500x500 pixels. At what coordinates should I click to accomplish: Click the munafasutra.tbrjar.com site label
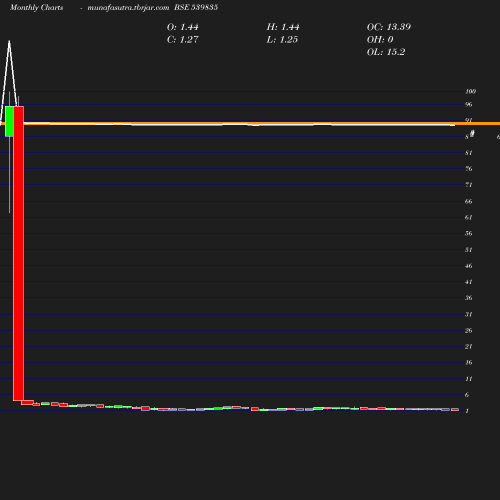coord(128,8)
